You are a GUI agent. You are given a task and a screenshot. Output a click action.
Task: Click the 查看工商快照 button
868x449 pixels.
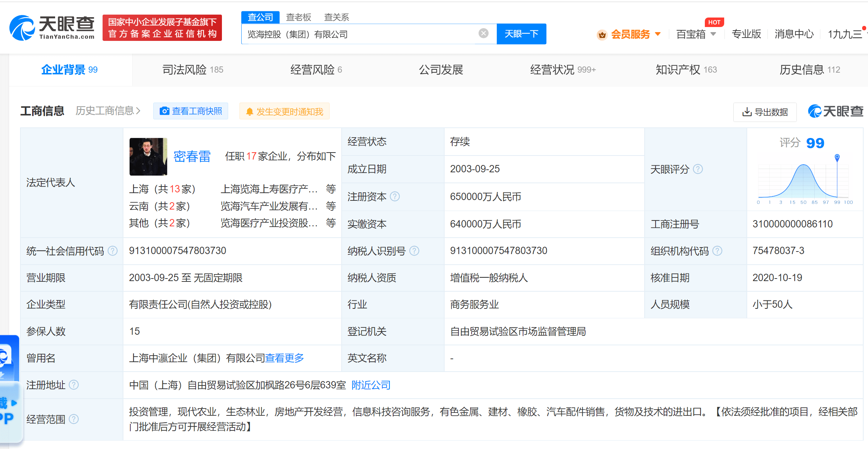click(191, 111)
